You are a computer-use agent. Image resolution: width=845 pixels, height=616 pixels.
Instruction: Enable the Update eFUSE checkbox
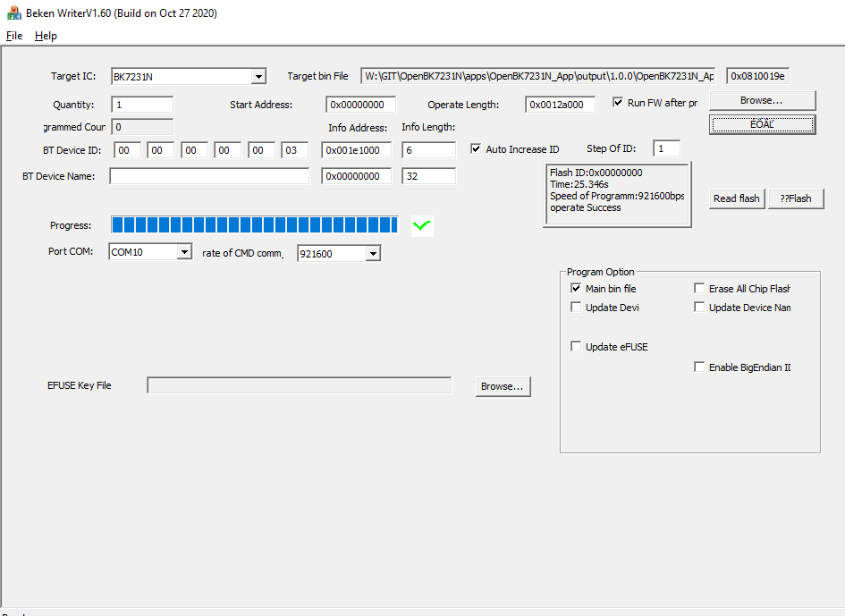point(576,347)
